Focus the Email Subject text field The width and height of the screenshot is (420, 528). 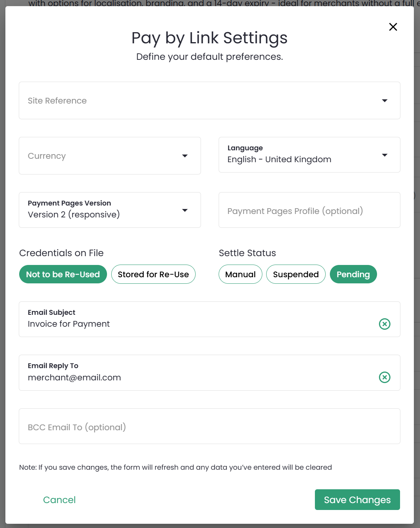192,324
